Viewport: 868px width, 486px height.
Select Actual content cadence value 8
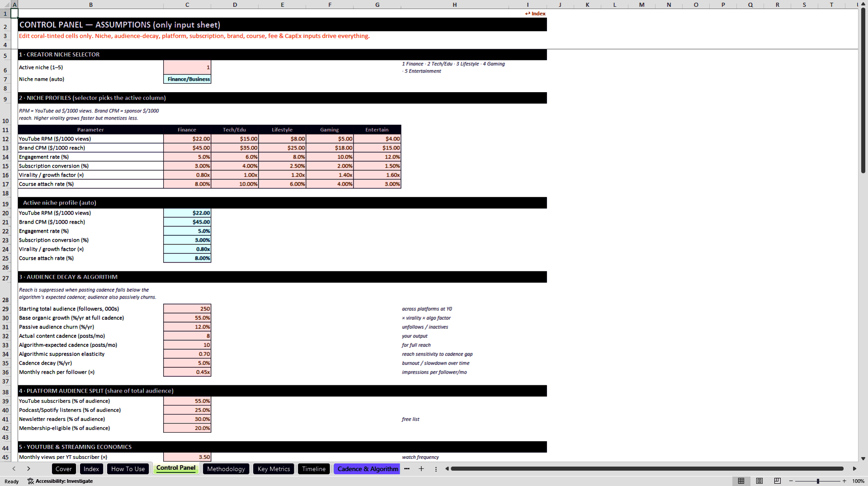[187, 336]
